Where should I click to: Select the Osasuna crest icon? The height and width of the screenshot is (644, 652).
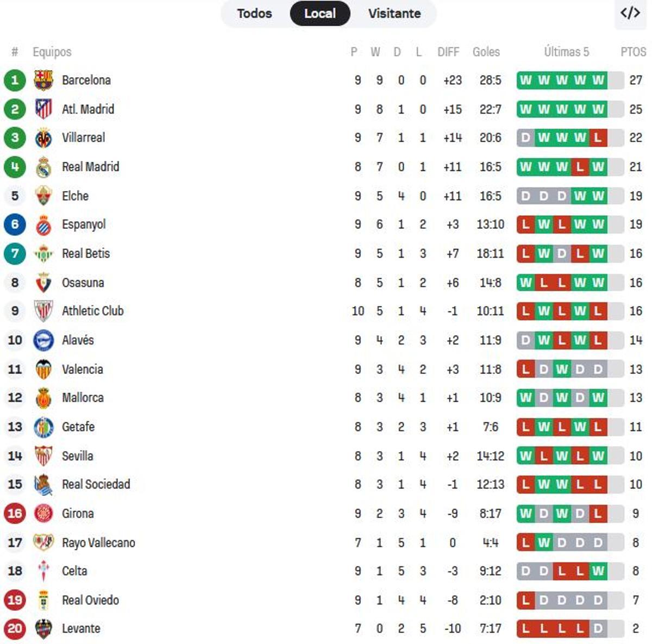click(x=43, y=282)
